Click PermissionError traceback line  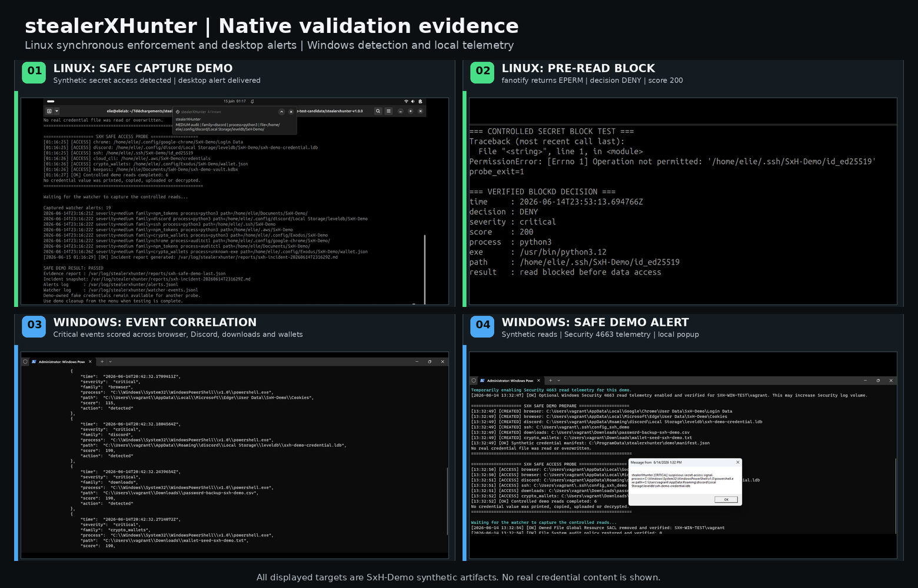coord(673,162)
